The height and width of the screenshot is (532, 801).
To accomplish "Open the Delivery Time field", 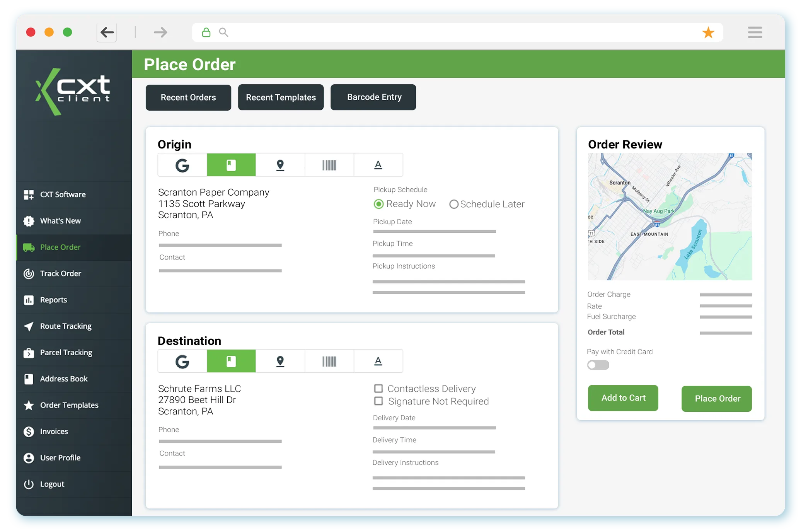I will click(x=433, y=450).
